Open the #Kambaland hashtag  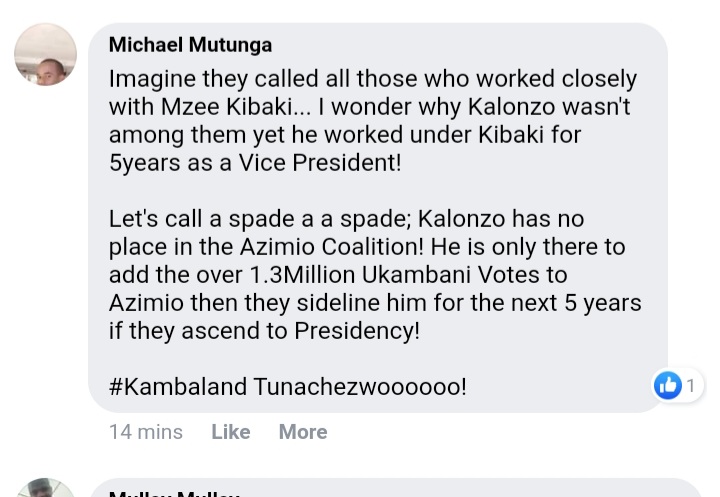pyautogui.click(x=178, y=386)
